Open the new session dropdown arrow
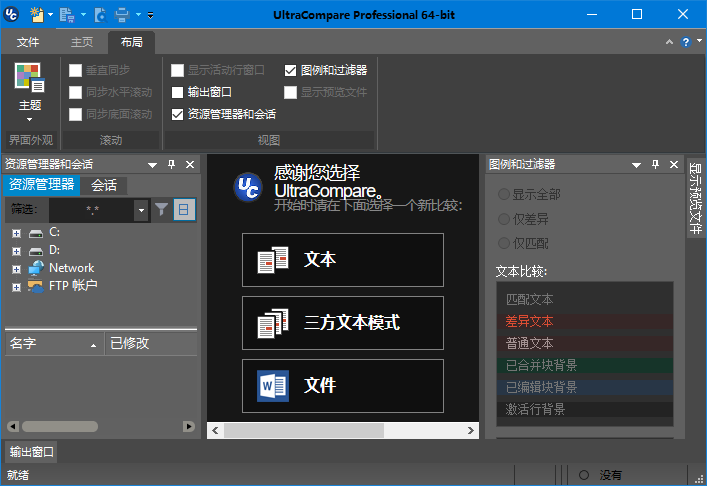 pos(50,14)
